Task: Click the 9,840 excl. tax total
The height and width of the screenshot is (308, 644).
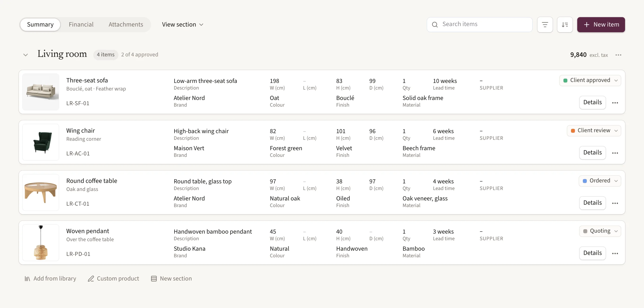Action: pos(589,55)
